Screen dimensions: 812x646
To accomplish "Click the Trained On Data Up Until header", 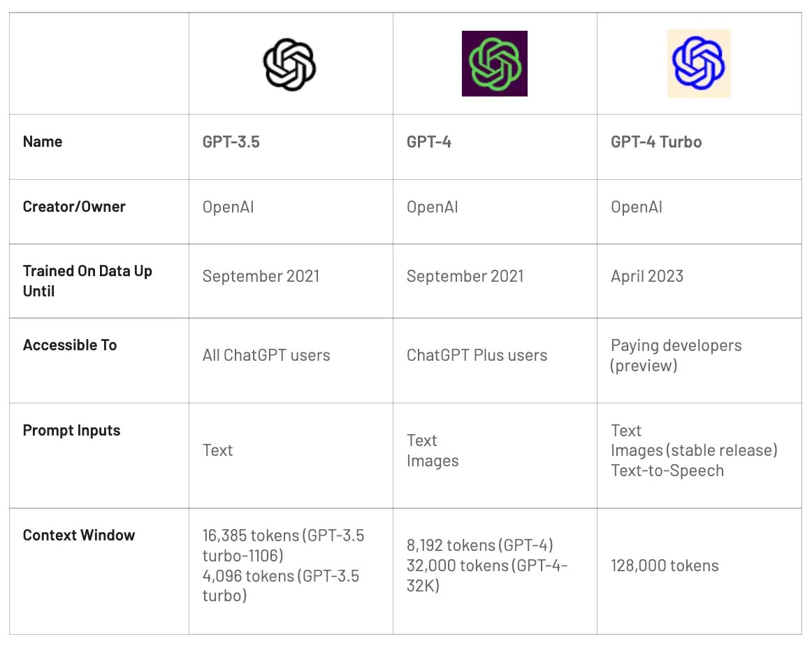I will (x=87, y=280).
